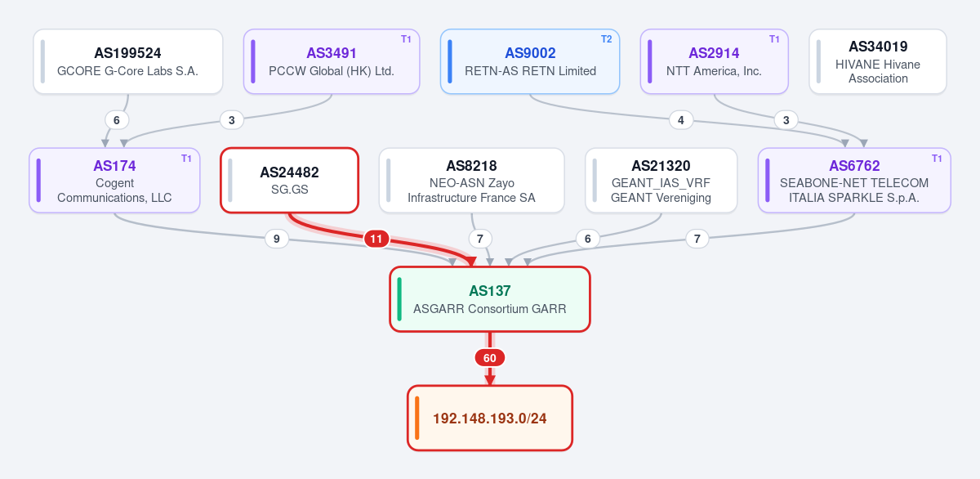Open the AS8218 Zayo France node

472,181
